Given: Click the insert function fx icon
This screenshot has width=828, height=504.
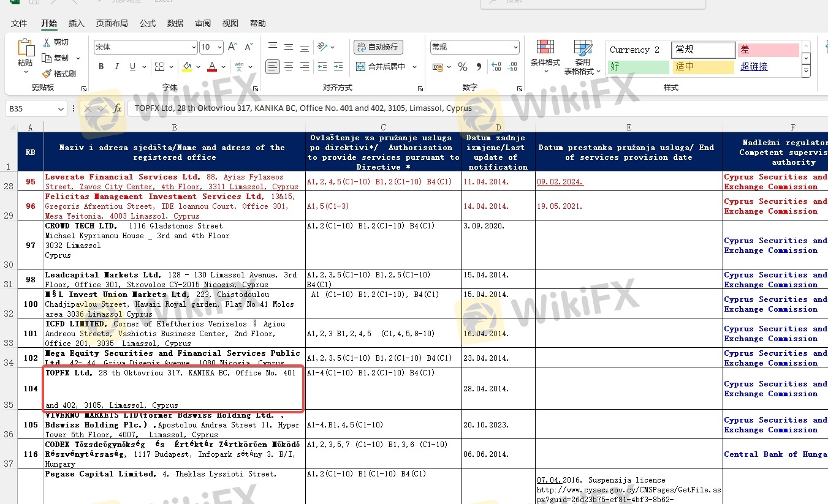Looking at the screenshot, I should [117, 108].
